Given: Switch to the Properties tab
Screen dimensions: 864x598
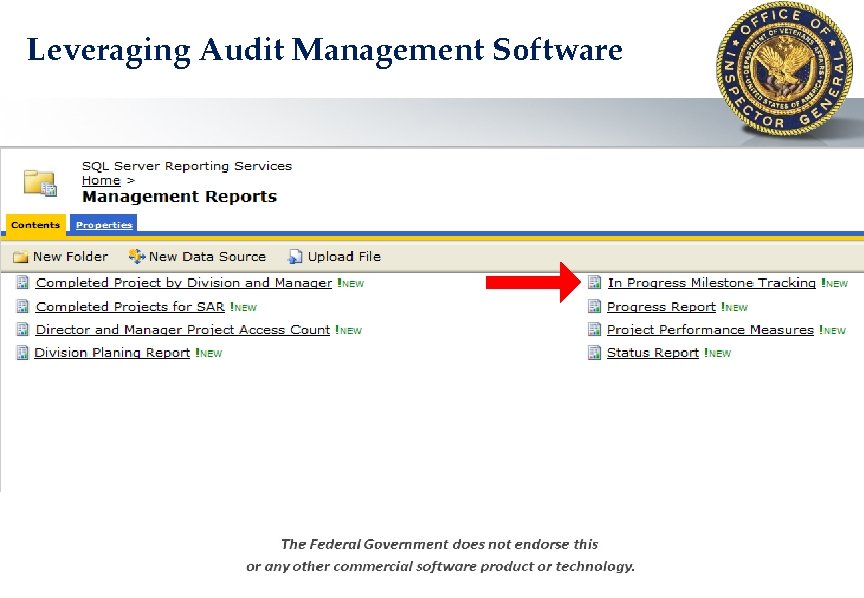Looking at the screenshot, I should coord(104,225).
